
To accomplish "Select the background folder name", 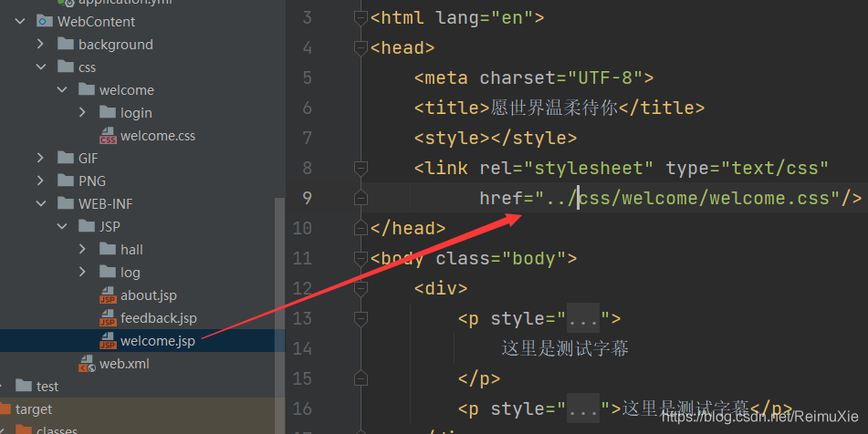I will (116, 45).
